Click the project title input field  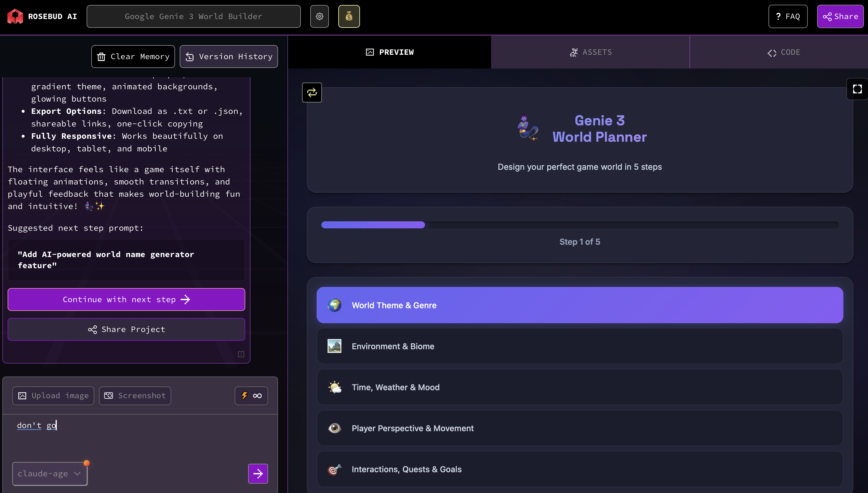(193, 16)
